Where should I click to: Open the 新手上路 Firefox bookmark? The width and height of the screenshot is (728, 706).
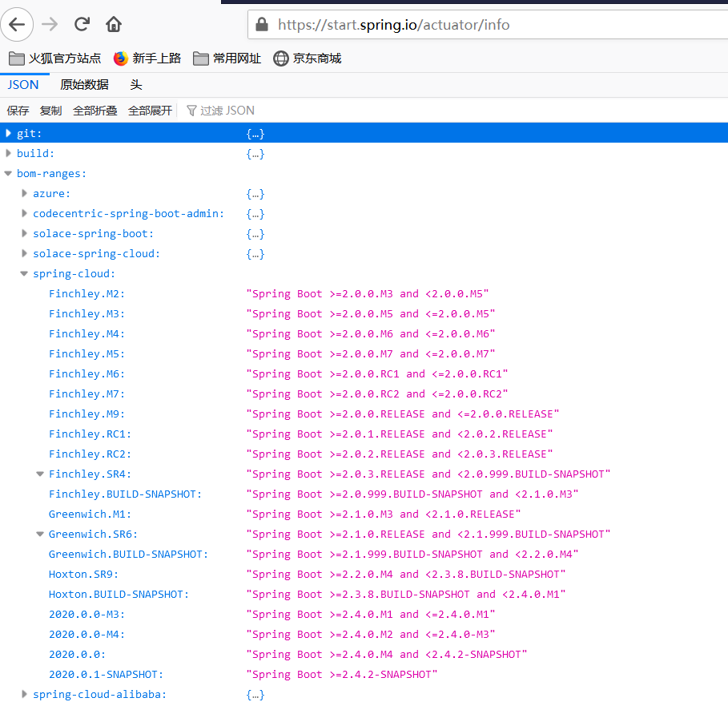(x=147, y=58)
